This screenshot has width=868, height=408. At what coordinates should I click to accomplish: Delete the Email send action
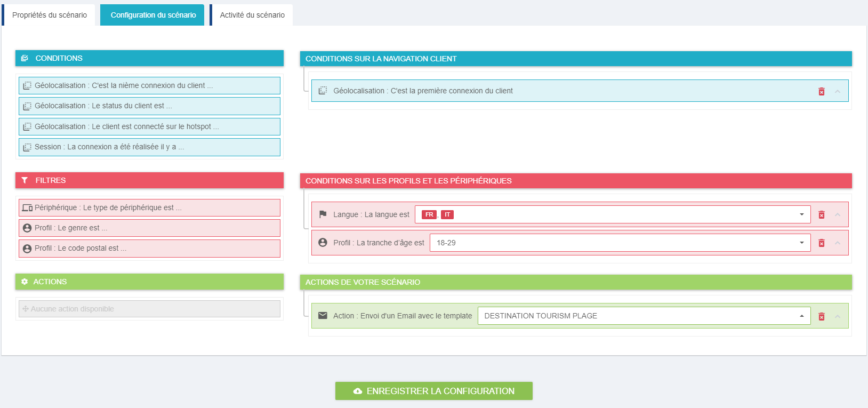pyautogui.click(x=821, y=317)
